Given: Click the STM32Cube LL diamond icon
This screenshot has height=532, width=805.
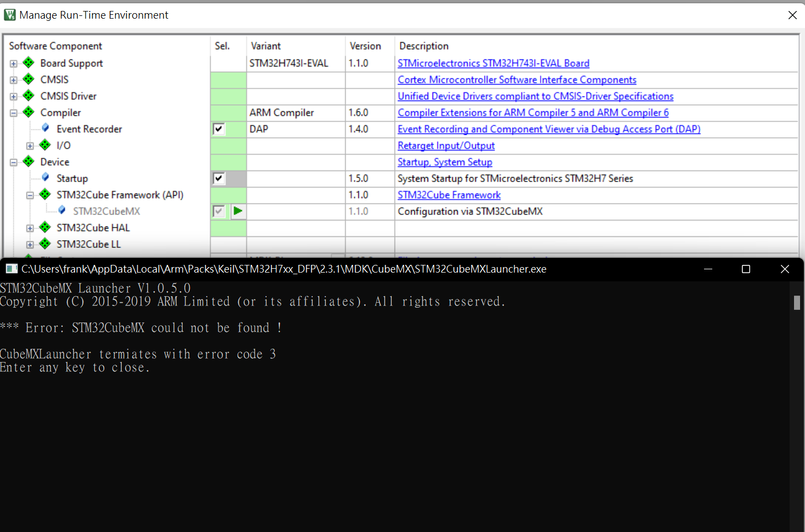Looking at the screenshot, I should [x=45, y=244].
